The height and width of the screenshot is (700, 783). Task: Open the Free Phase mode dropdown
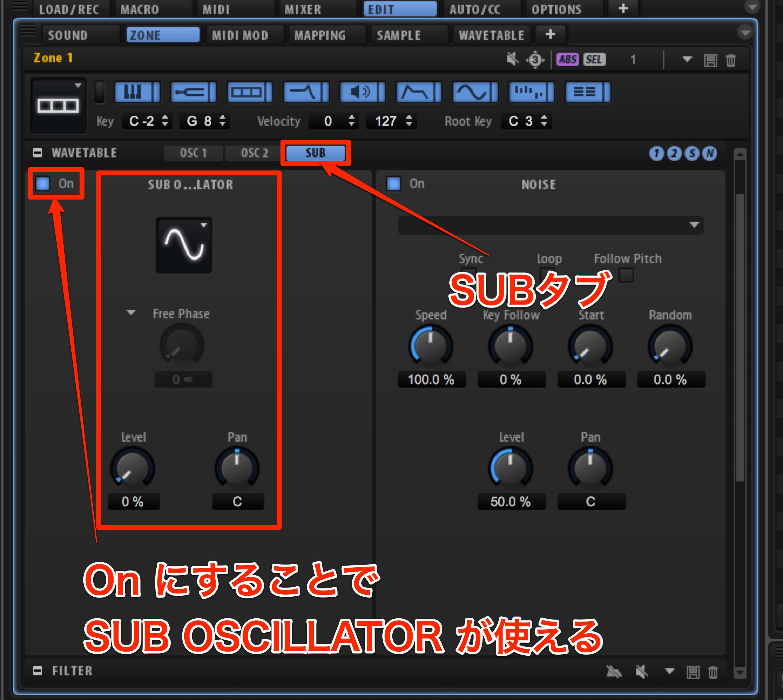point(131,313)
